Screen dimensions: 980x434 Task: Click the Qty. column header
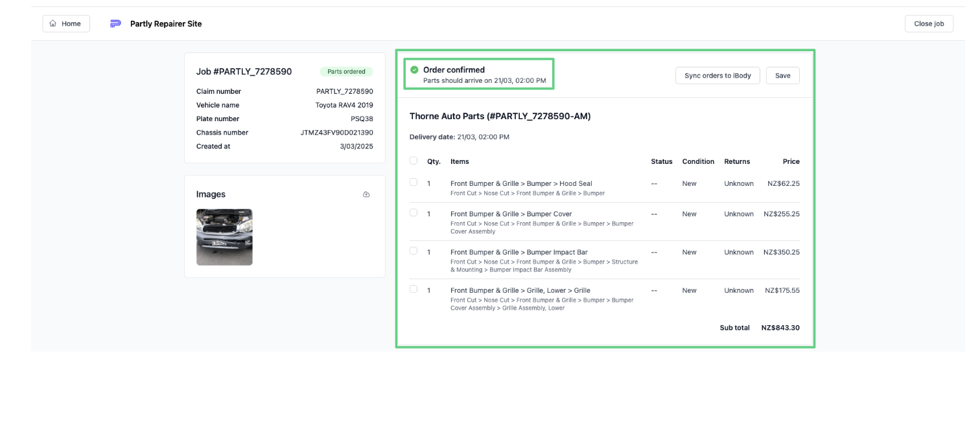coord(434,161)
